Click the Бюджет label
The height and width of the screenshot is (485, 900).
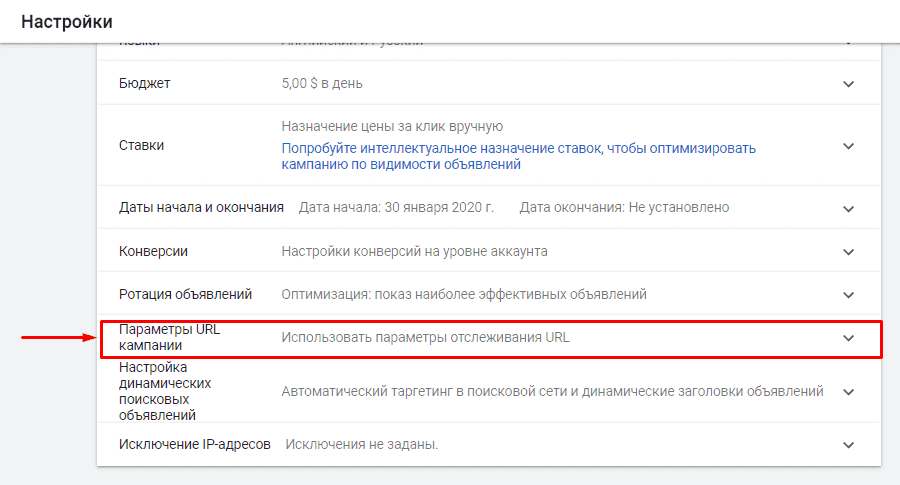click(x=144, y=83)
